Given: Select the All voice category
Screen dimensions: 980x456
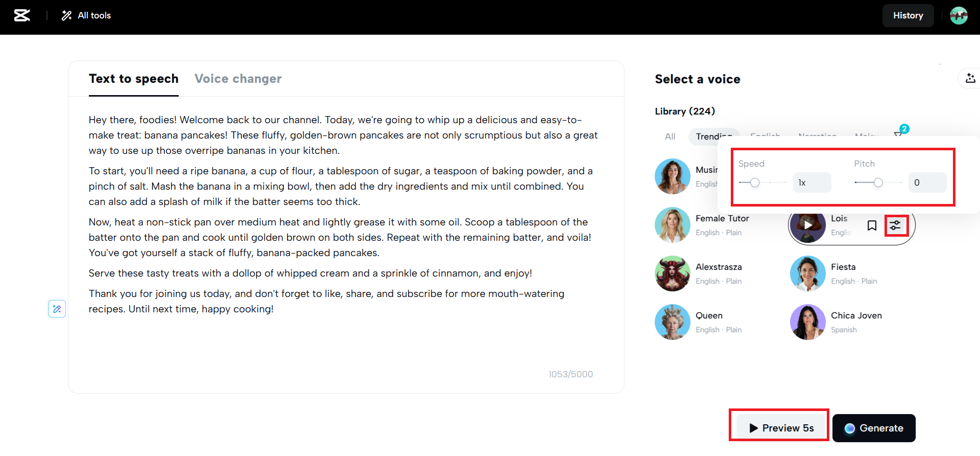Looking at the screenshot, I should tap(670, 136).
